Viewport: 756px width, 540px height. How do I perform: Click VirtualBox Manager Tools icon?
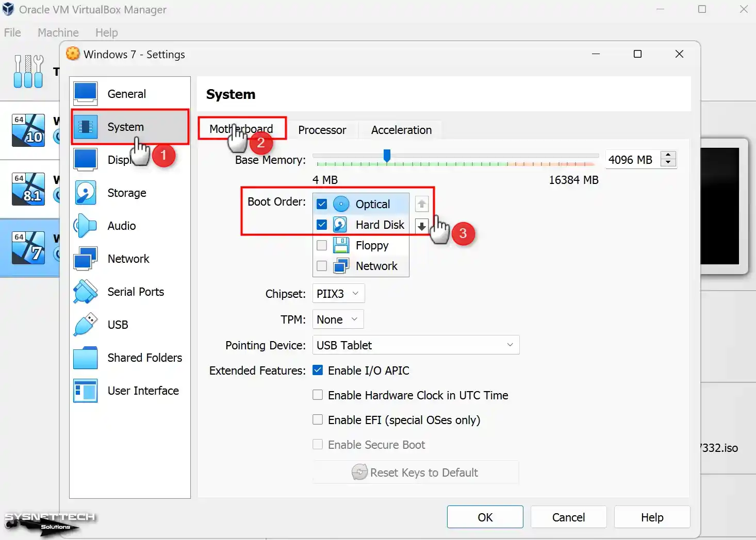pos(28,71)
